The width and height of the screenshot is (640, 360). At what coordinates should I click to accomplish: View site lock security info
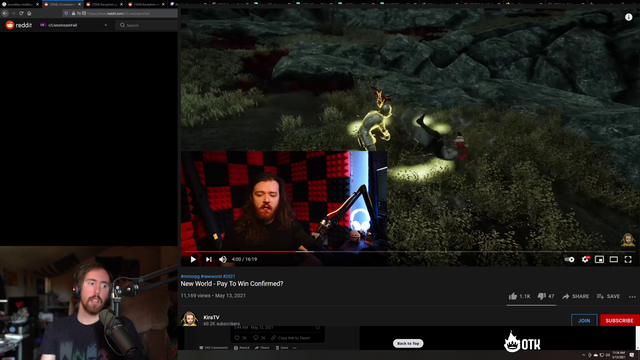[x=73, y=13]
